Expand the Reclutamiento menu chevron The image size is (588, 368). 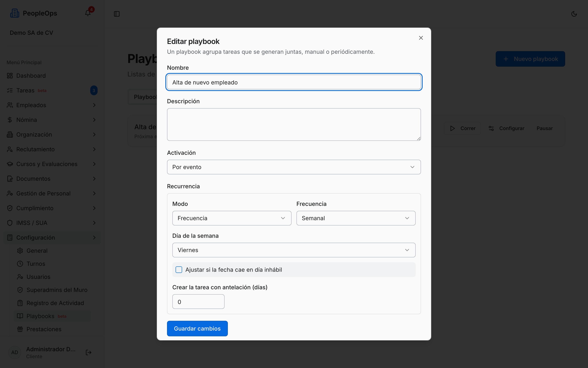(94, 149)
